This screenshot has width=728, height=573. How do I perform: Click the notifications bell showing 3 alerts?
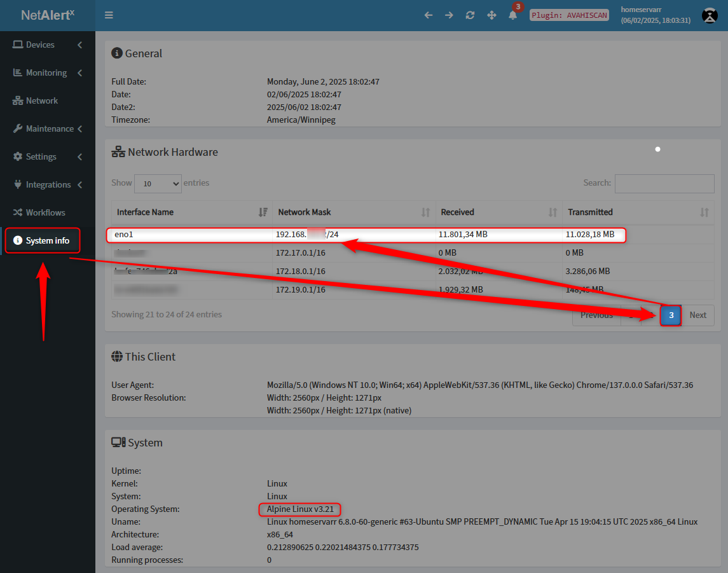[512, 14]
